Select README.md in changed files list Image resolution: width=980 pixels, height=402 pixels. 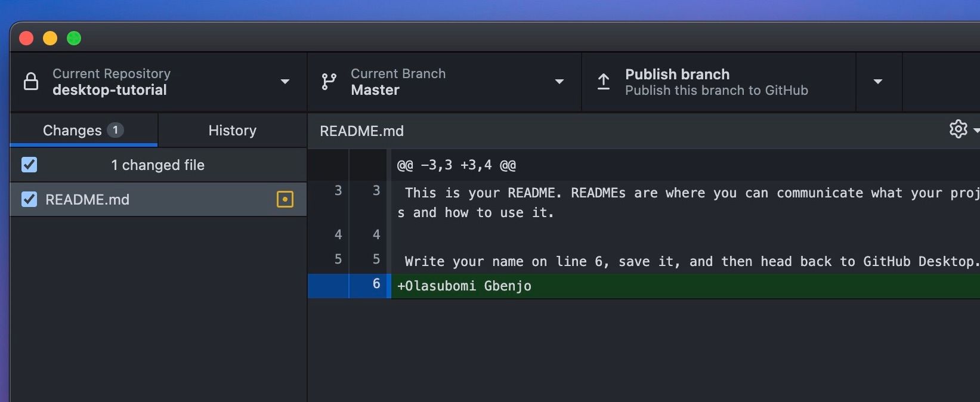click(x=158, y=199)
